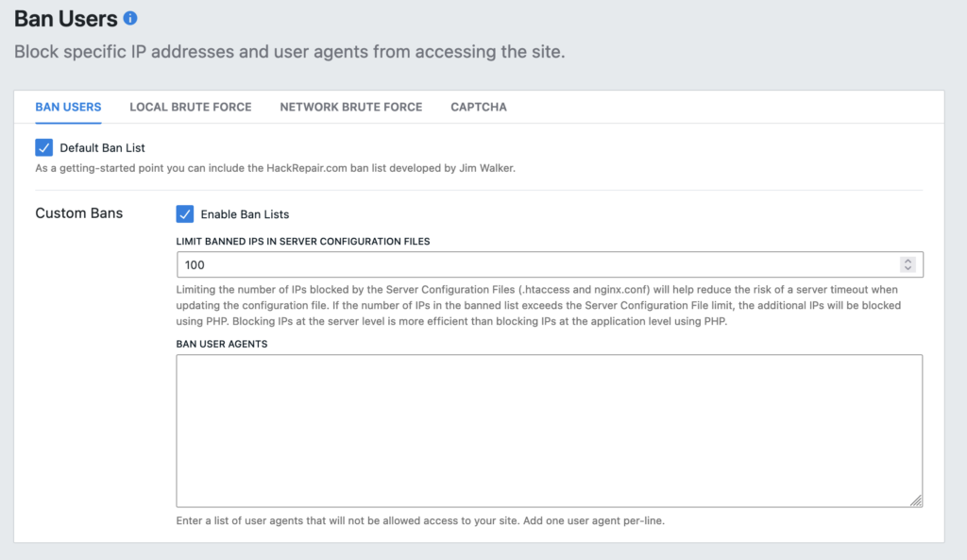This screenshot has height=560, width=967.
Task: Click the 'Ban User Agents' field label
Action: click(x=222, y=344)
